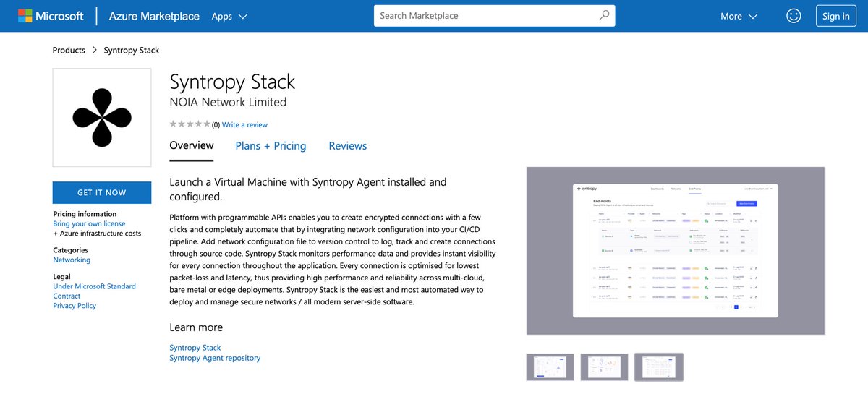Expand the Apps dropdown menu
The image size is (868, 407).
229,16
